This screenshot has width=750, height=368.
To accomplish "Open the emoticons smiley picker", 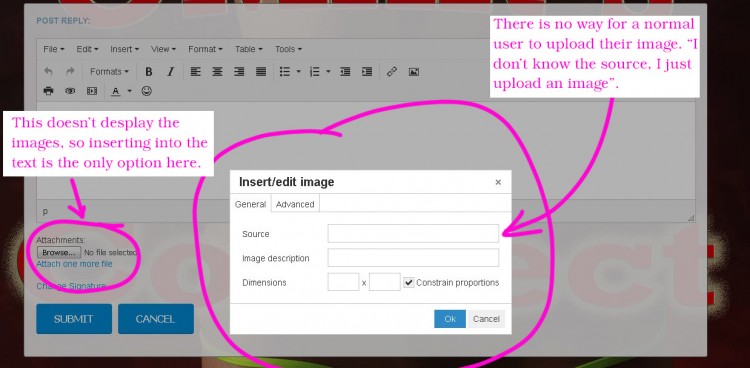I will pyautogui.click(x=147, y=91).
